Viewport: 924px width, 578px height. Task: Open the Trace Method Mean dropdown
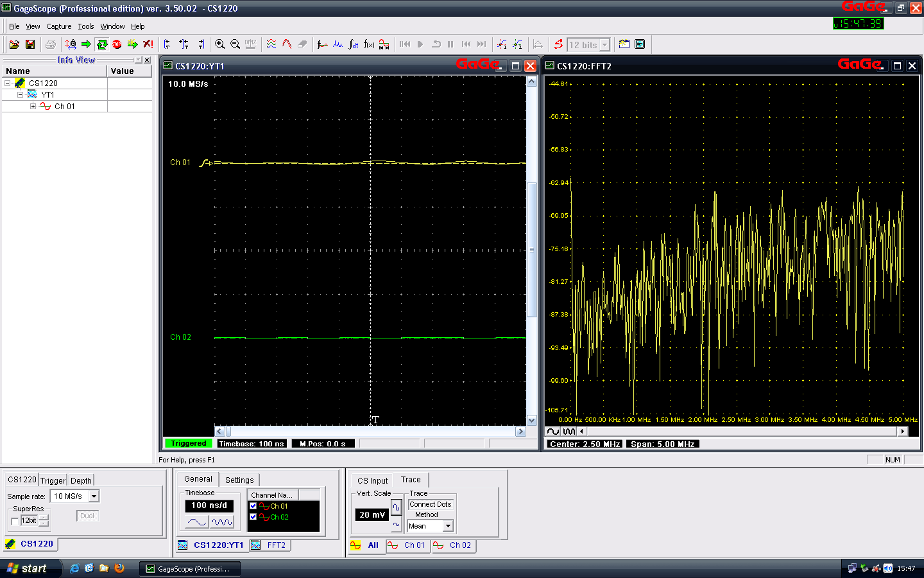[x=448, y=526]
